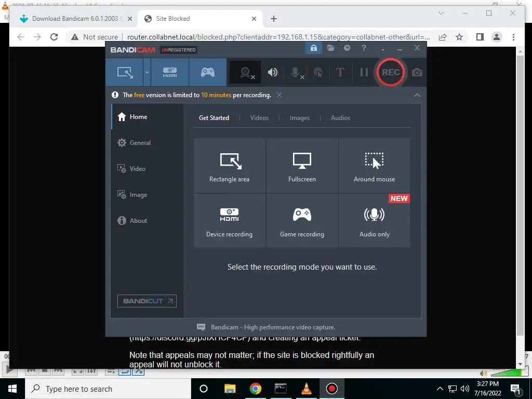The width and height of the screenshot is (532, 399).
Task: Open the Chrome three-dot menu
Action: (x=513, y=37)
